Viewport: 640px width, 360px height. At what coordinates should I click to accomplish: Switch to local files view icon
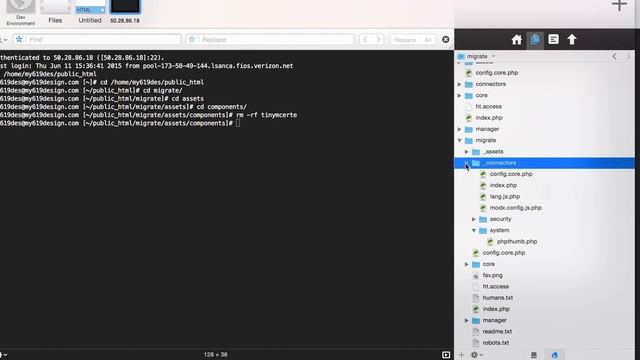[533, 355]
